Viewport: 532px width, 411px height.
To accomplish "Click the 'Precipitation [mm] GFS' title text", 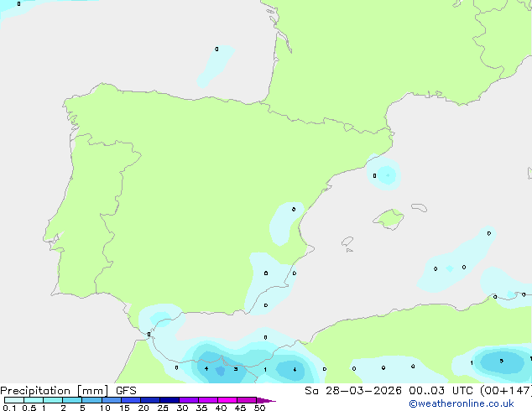I will pos(68,391).
